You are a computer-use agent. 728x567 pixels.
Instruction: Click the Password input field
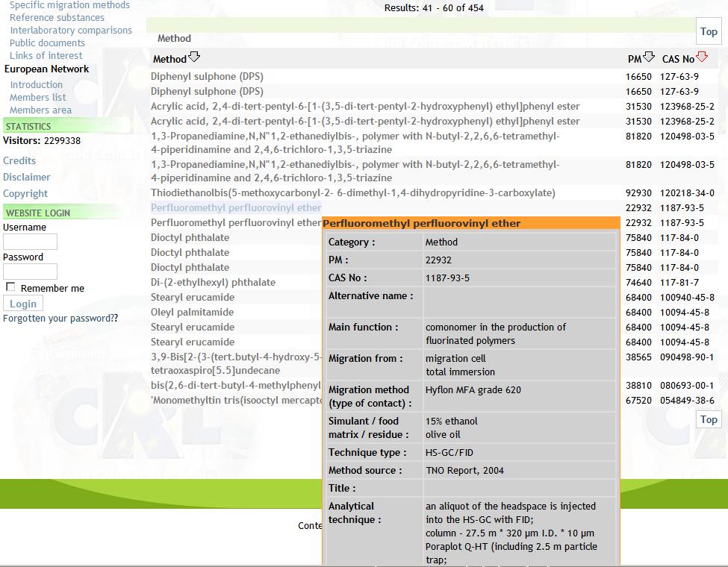click(30, 272)
